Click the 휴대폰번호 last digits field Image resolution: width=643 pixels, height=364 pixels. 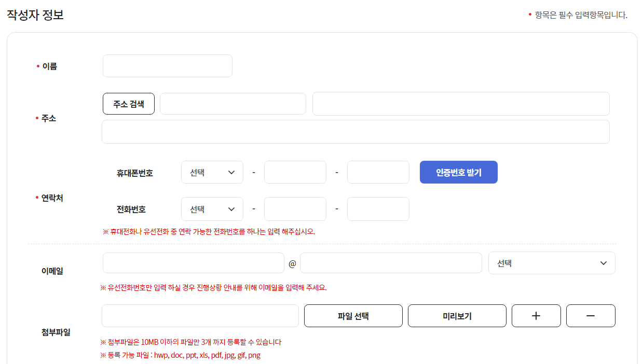coord(378,172)
